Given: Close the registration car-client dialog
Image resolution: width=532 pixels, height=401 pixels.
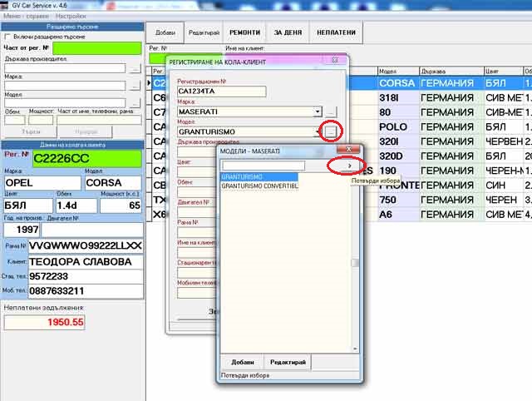Looking at the screenshot, I should tap(335, 60).
